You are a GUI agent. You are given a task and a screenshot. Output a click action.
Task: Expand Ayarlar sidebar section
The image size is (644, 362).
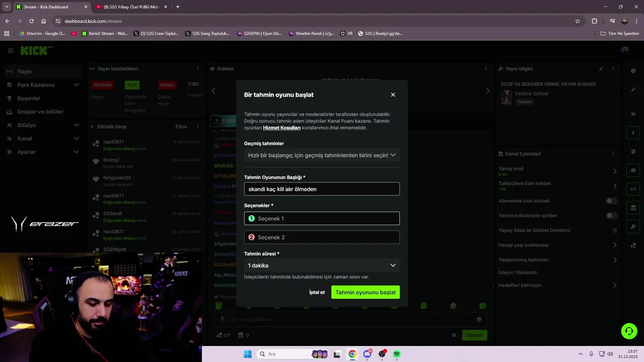(43, 152)
